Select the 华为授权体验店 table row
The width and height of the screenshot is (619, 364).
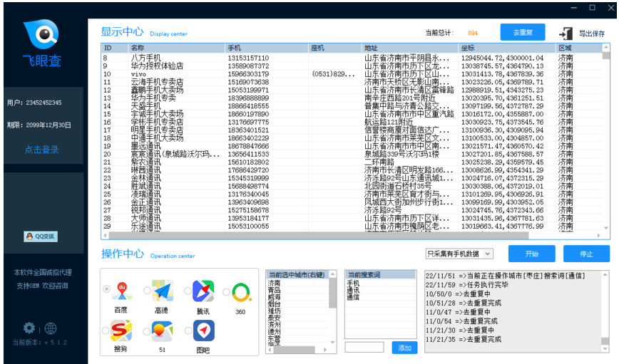point(352,66)
